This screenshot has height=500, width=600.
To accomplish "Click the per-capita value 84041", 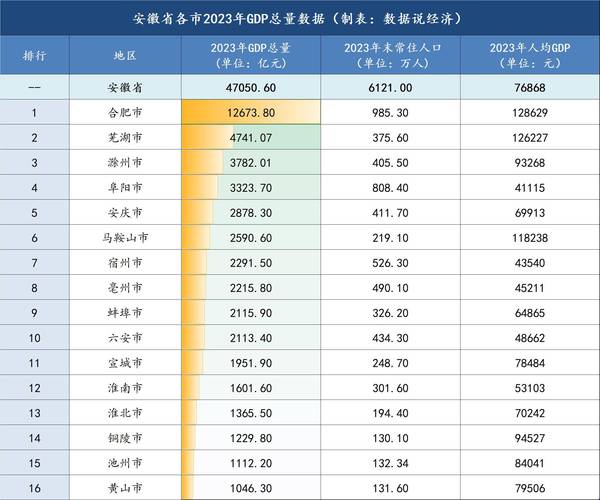I will [530, 463].
